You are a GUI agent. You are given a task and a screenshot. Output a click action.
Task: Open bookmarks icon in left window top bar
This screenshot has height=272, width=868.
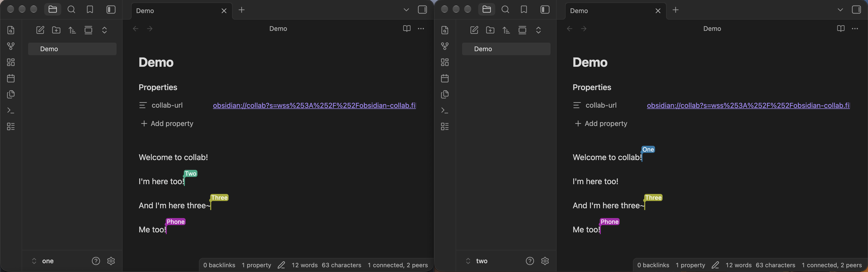tap(90, 10)
